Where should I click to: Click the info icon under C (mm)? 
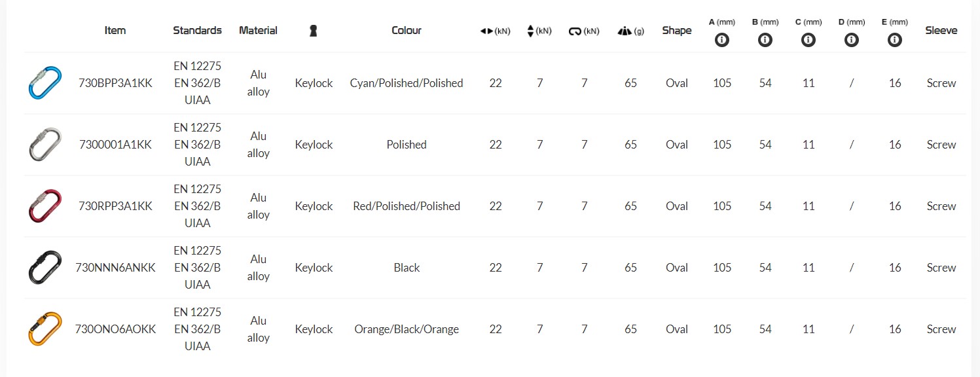[808, 40]
